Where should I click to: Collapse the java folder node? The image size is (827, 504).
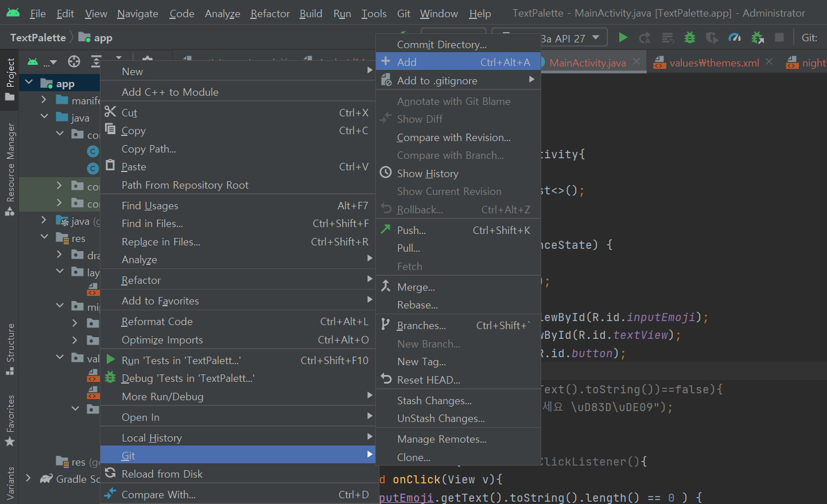tap(44, 116)
